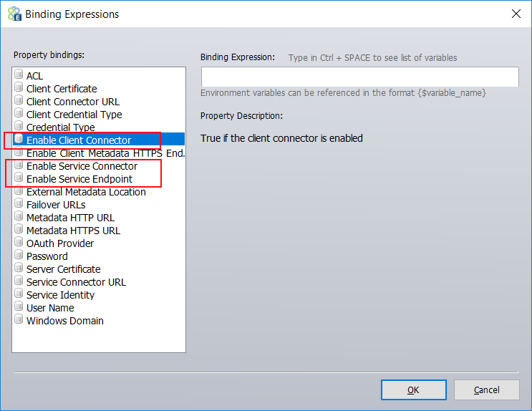Close the Binding Expressions dialog

(x=516, y=14)
